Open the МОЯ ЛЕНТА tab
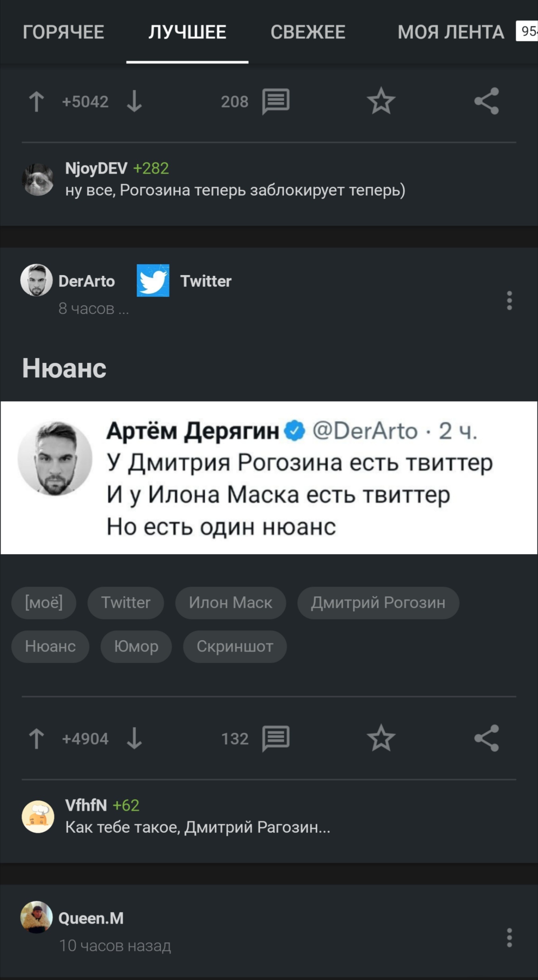 pos(451,32)
